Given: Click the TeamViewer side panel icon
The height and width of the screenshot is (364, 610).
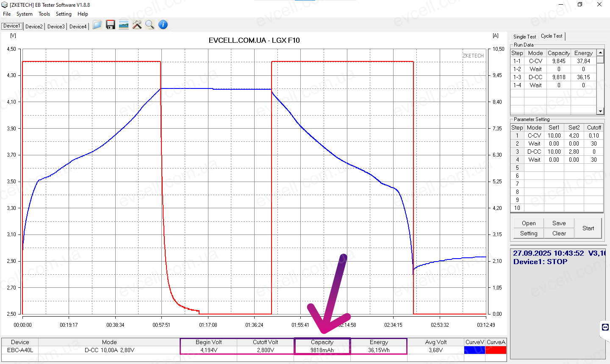Looking at the screenshot, I should [605, 327].
